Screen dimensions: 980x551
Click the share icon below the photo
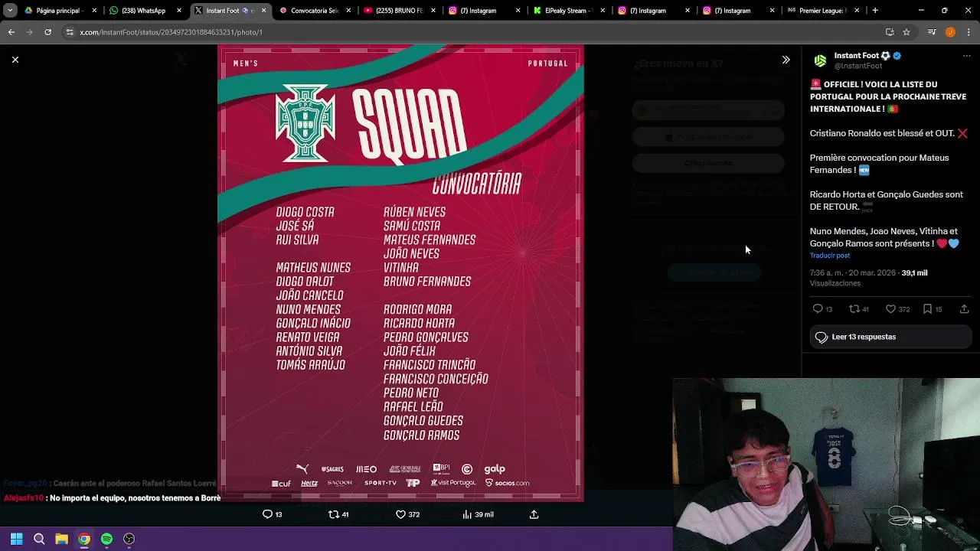click(x=534, y=514)
